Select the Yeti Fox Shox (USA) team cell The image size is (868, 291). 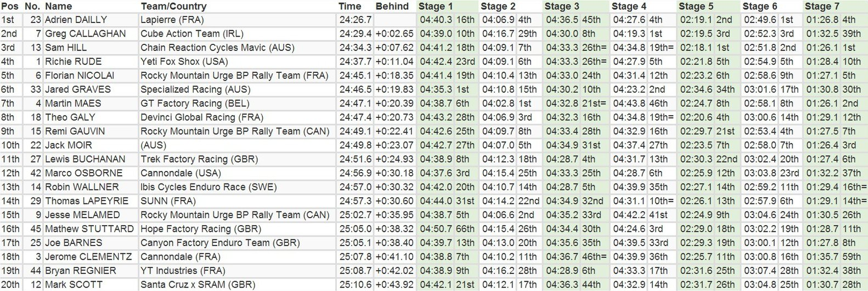tap(180, 61)
